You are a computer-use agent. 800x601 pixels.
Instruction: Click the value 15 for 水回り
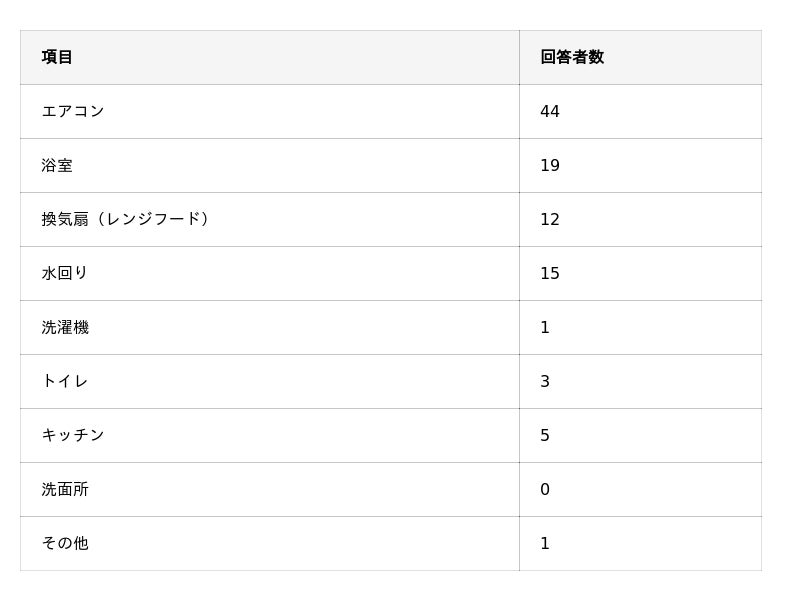pyautogui.click(x=550, y=273)
